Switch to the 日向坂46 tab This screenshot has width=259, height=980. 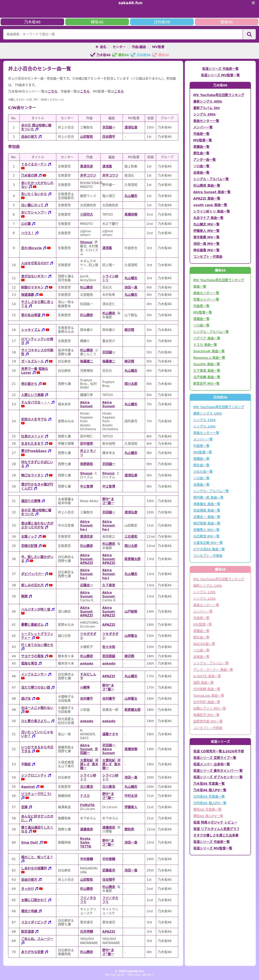click(162, 22)
